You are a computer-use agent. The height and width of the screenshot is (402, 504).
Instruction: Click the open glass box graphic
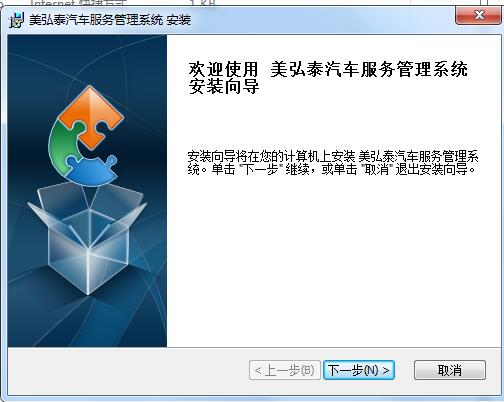(x=87, y=238)
